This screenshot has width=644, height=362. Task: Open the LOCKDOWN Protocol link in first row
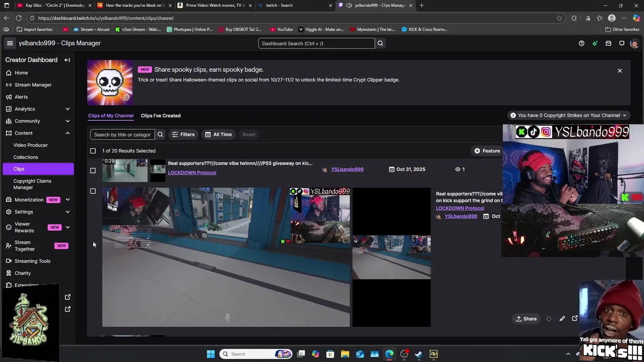click(x=192, y=172)
